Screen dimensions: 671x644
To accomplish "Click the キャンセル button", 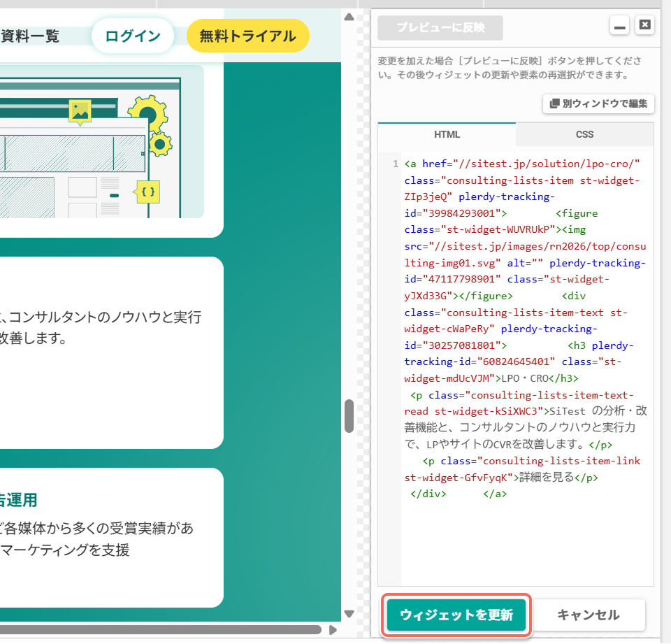I will pyautogui.click(x=588, y=615).
